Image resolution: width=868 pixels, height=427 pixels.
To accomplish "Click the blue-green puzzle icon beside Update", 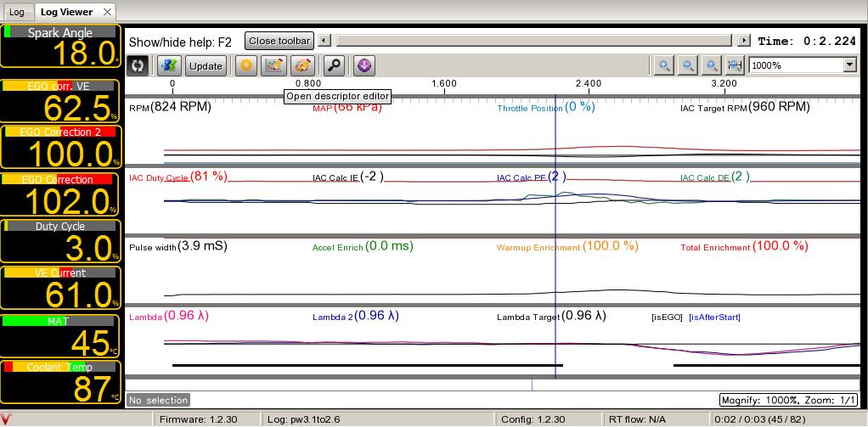I will click(x=170, y=66).
